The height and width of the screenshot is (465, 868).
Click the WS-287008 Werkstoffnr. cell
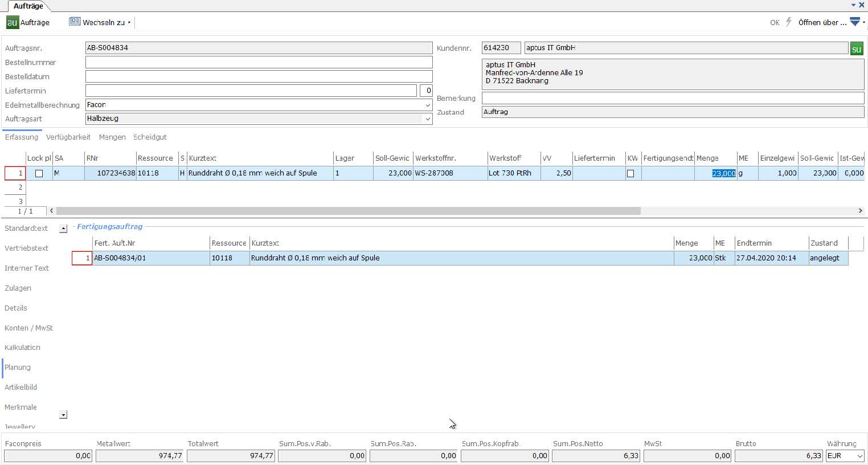450,173
